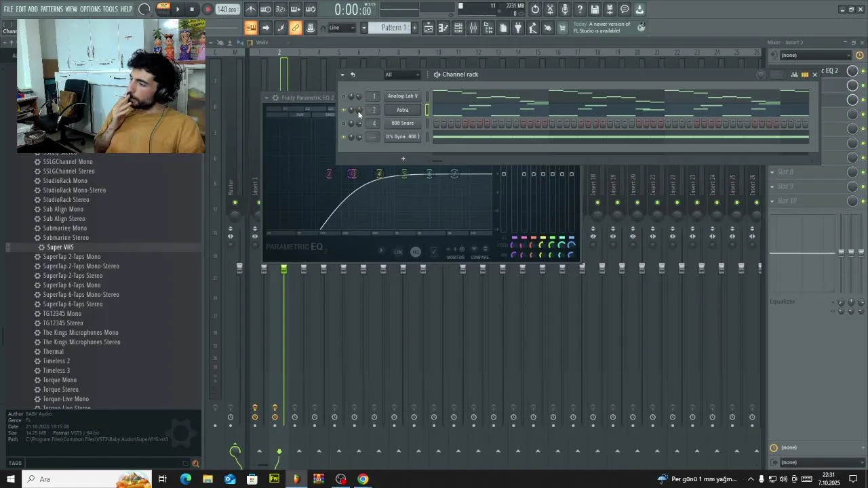Click the Analog Lab V channel volume knob

point(358,96)
